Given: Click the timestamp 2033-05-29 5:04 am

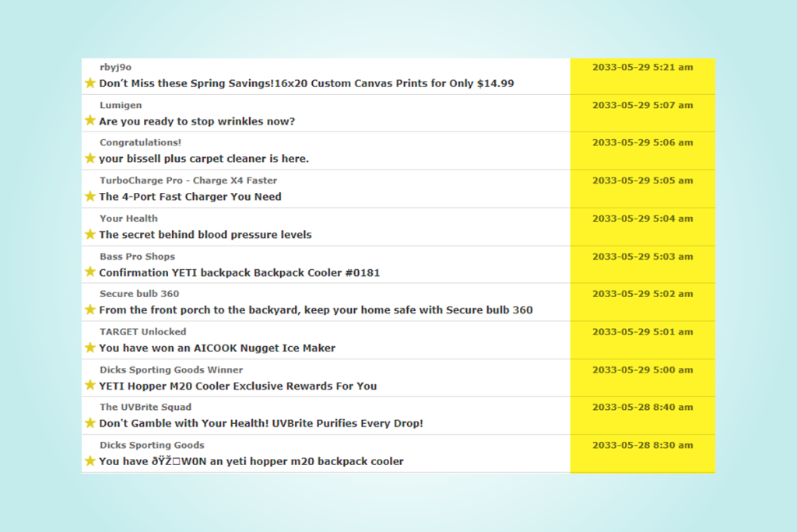Looking at the screenshot, I should [x=642, y=219].
